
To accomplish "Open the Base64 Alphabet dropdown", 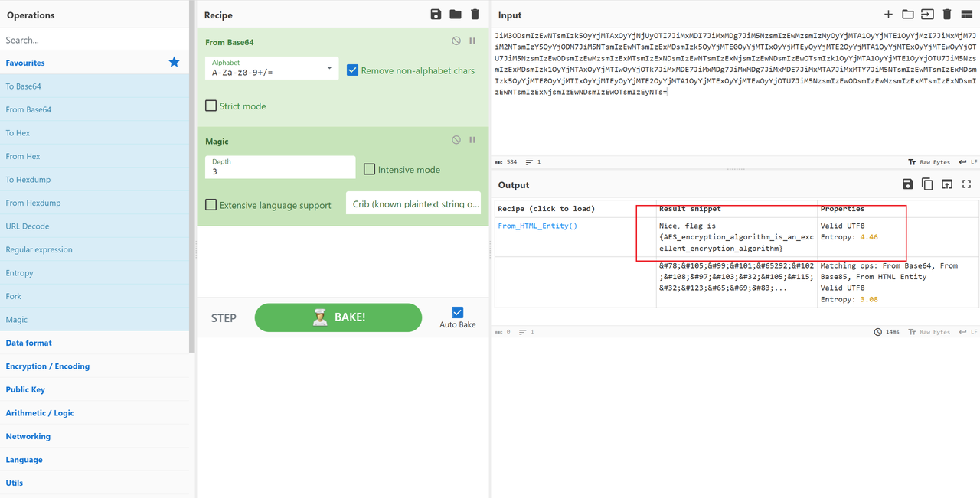I will coord(272,69).
